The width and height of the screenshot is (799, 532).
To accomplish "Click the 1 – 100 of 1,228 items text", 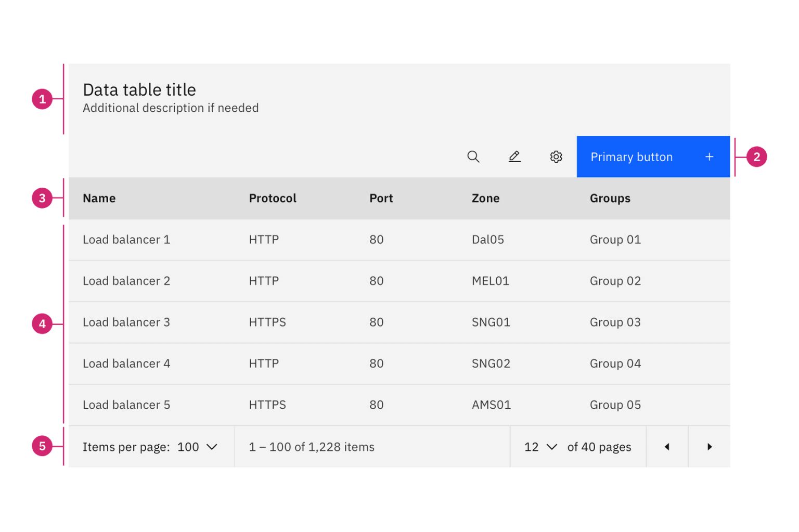I will tap(311, 446).
